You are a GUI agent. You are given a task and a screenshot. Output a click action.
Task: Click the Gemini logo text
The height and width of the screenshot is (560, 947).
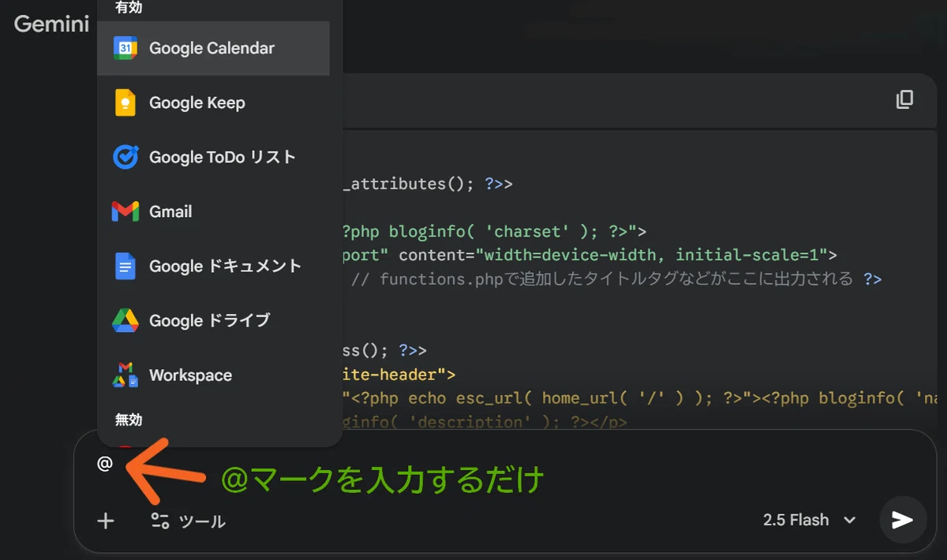pos(51,24)
